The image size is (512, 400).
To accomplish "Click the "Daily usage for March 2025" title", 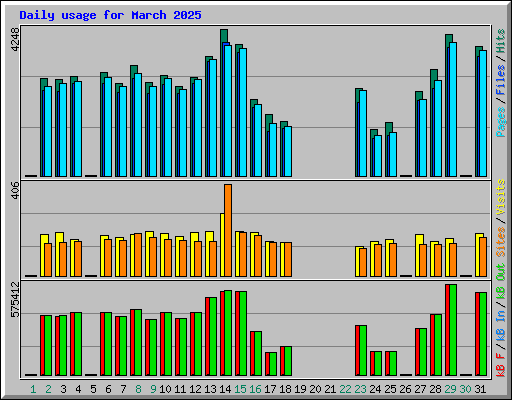I will [x=110, y=15].
